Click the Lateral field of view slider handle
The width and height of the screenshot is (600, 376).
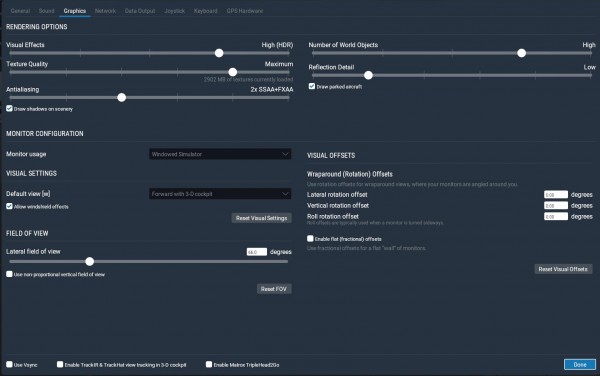(90, 262)
